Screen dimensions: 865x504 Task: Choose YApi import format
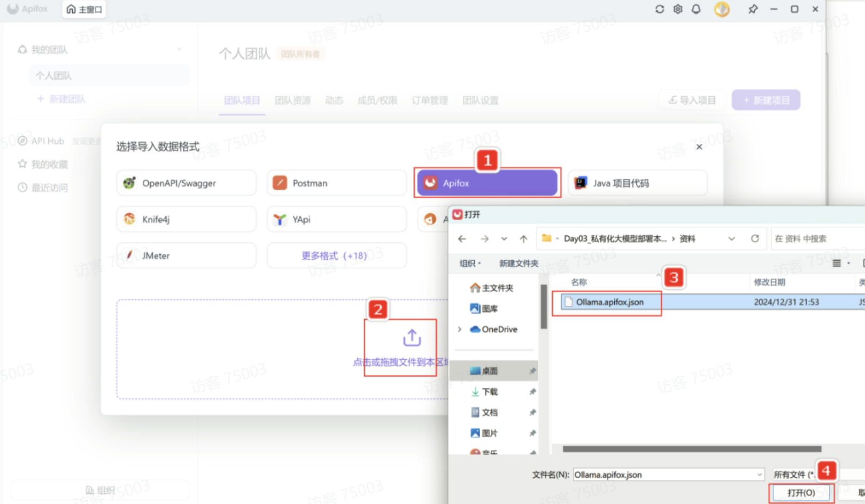[337, 219]
